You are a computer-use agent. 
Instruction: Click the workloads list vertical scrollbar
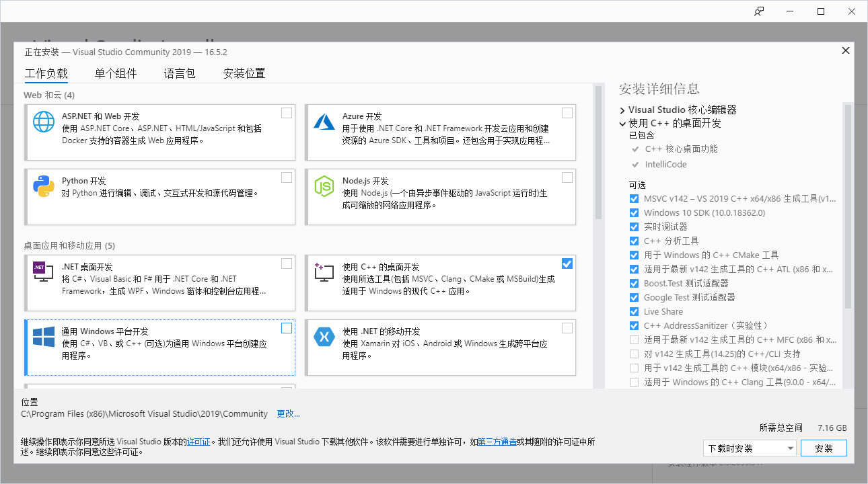pos(598,152)
